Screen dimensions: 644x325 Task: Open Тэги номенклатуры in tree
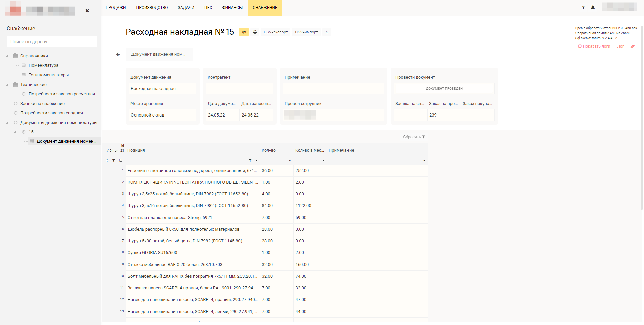click(x=49, y=75)
